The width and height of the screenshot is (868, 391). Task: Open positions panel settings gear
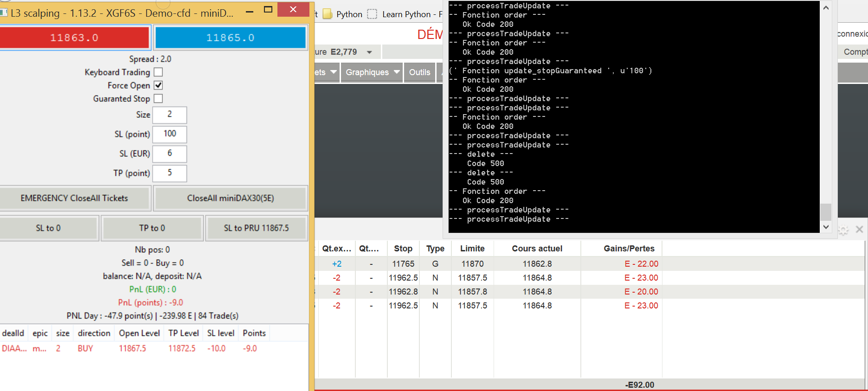843,230
